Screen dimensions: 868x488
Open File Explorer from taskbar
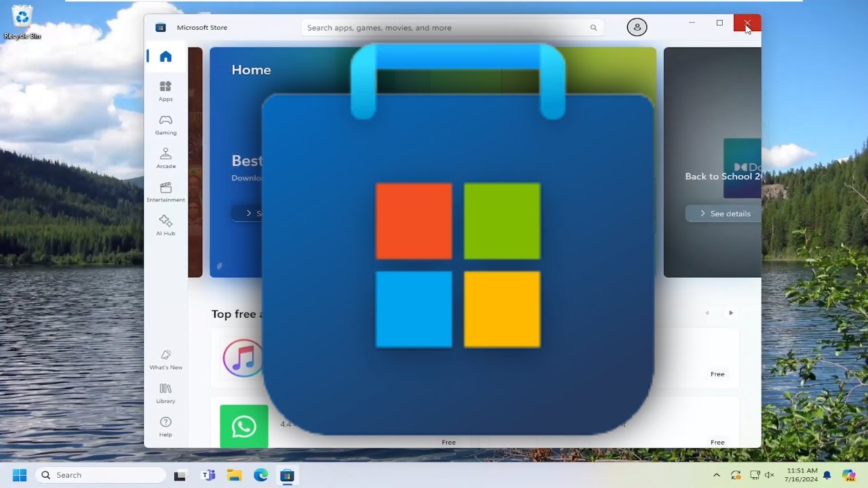234,475
